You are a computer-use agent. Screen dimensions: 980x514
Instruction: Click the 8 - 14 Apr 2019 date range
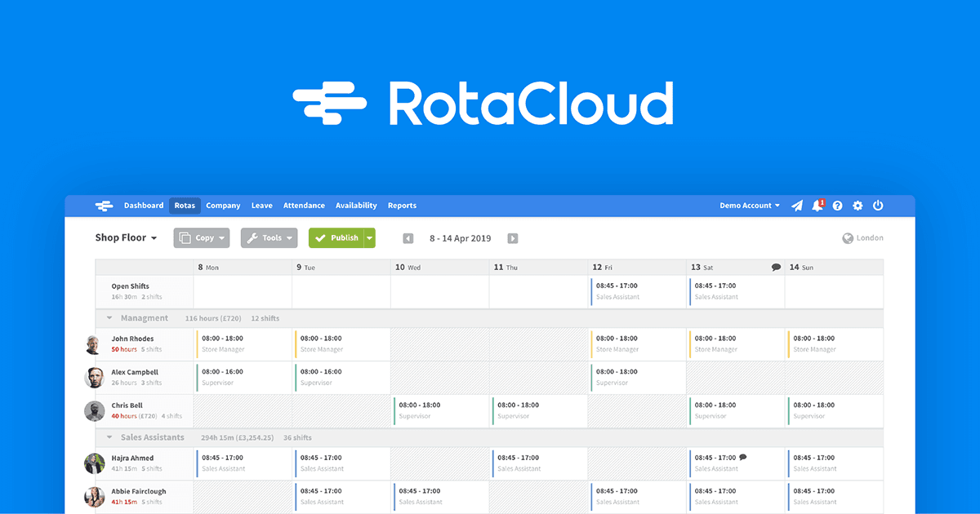click(461, 238)
